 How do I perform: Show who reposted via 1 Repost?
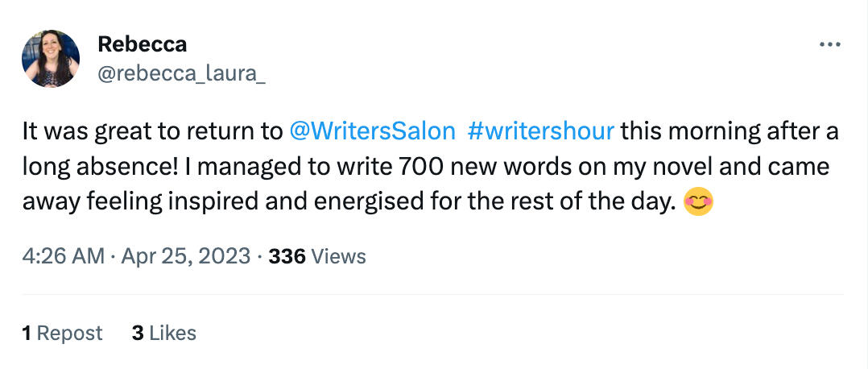click(x=63, y=333)
